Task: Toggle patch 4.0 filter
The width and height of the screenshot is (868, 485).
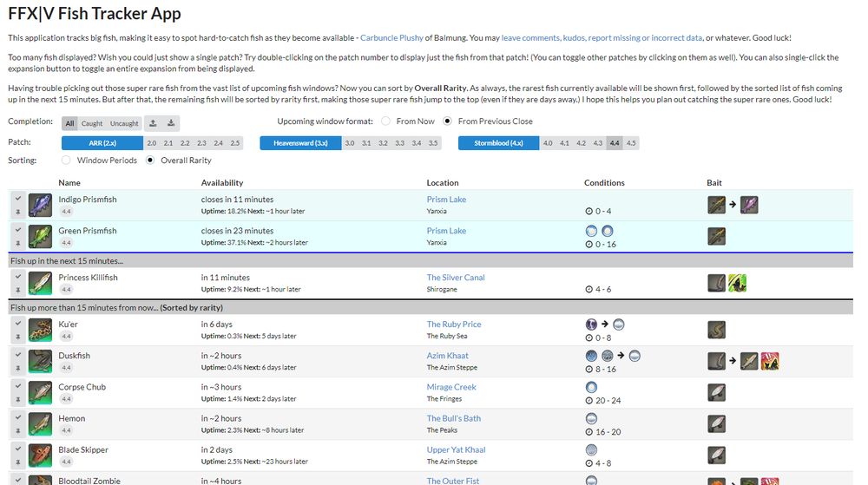Action: [548, 143]
